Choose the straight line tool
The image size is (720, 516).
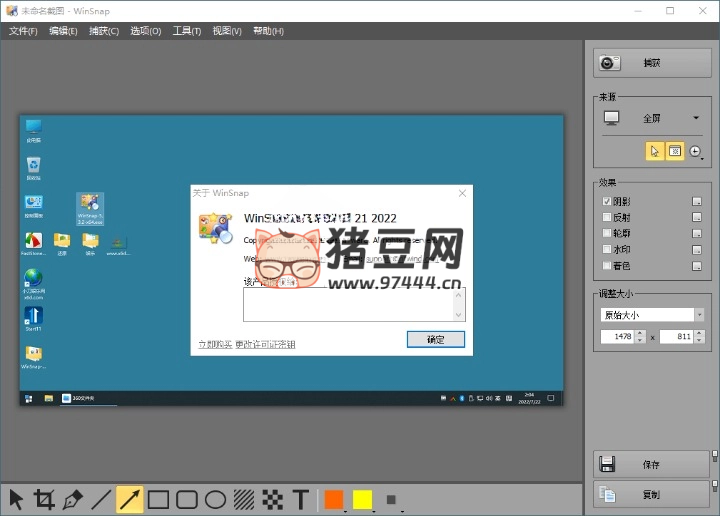coord(101,499)
